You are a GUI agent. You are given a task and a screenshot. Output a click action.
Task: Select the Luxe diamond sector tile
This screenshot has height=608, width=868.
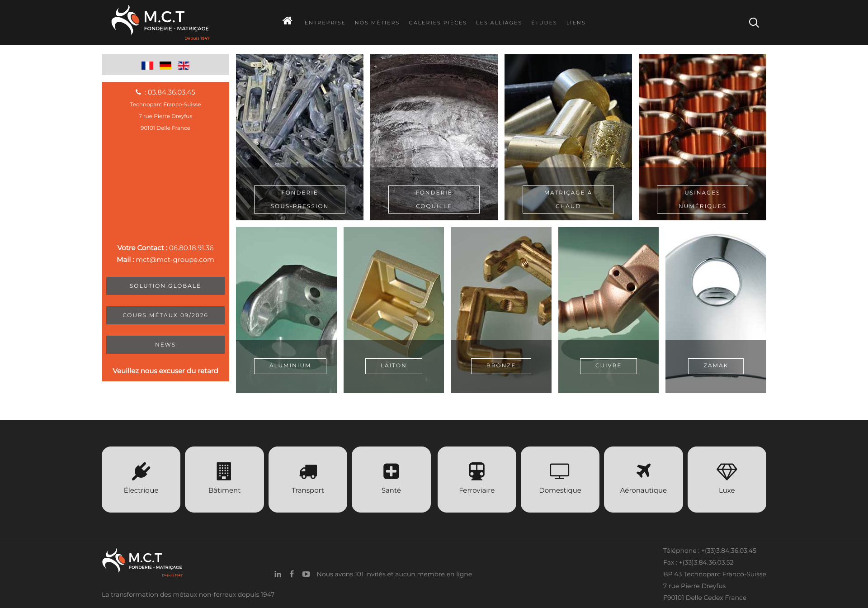[x=727, y=480]
